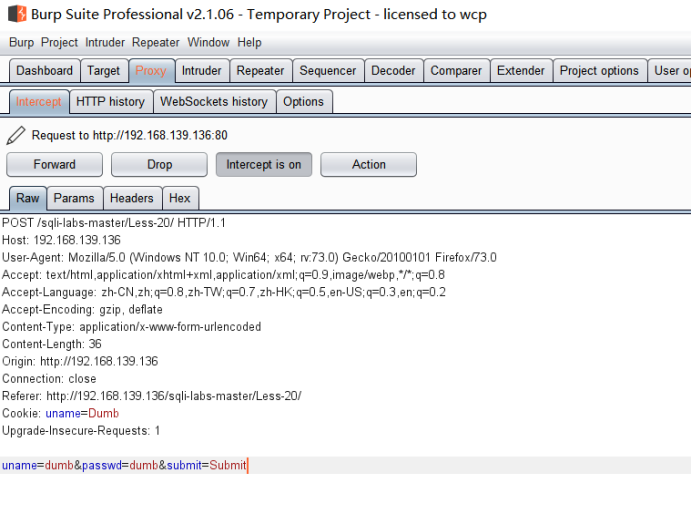Viewport: 692px width, 514px height.
Task: Switch to the Params view tab
Action: tap(74, 198)
